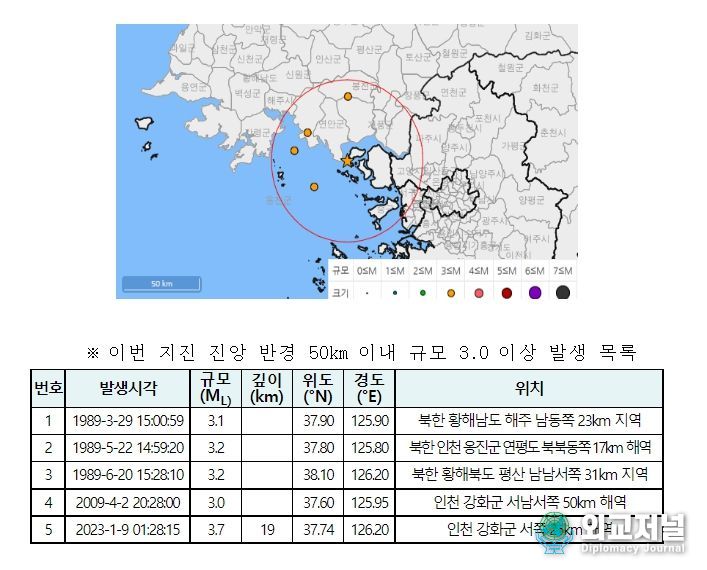This screenshot has height=570, width=707.
Task: Click the orange 3≤M legend circle
Action: click(x=451, y=292)
